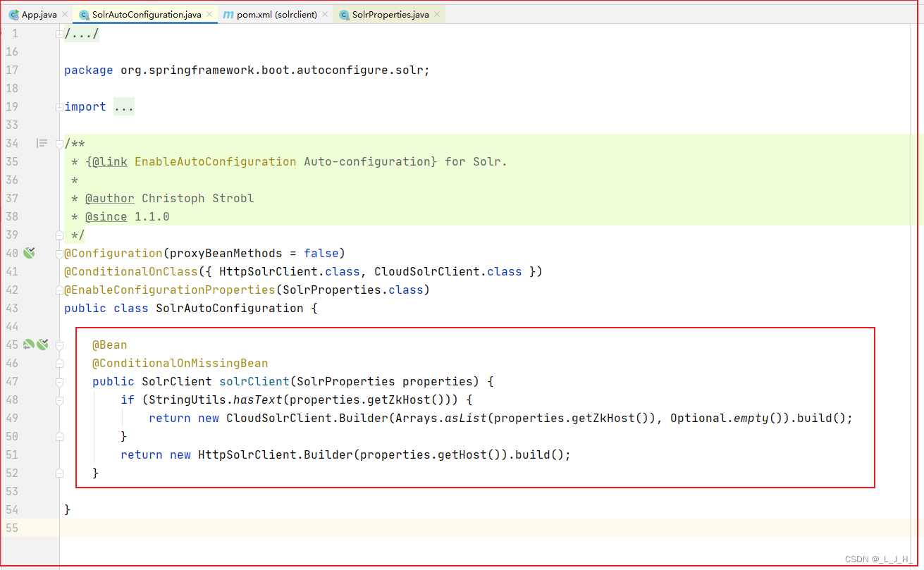Click HttpSolrClient.Builder on line 51
This screenshot has width=924, height=570.
[276, 454]
